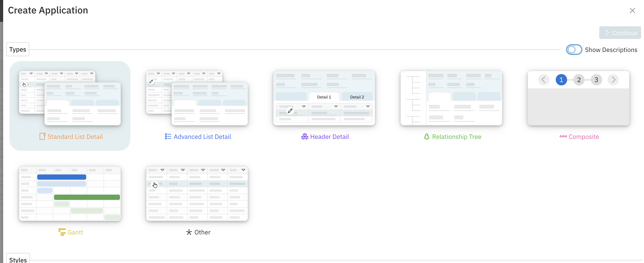Click the Gantt bars icon

(x=62, y=232)
